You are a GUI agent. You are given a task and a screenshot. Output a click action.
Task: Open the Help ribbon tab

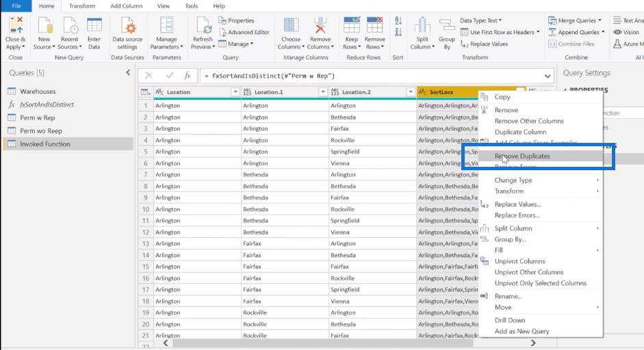point(219,5)
